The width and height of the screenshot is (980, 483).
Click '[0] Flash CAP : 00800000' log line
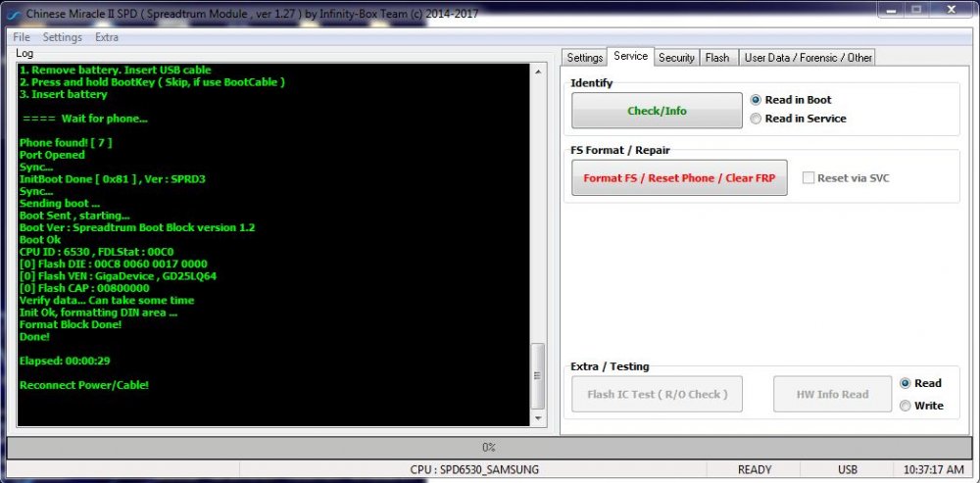click(84, 288)
